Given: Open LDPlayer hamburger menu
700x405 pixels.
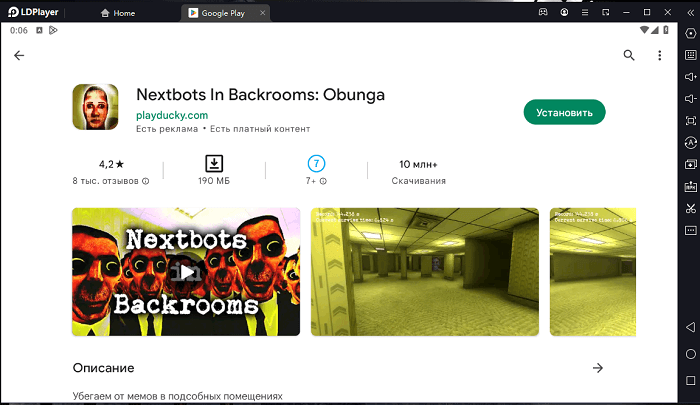Looking at the screenshot, I should coord(585,12).
